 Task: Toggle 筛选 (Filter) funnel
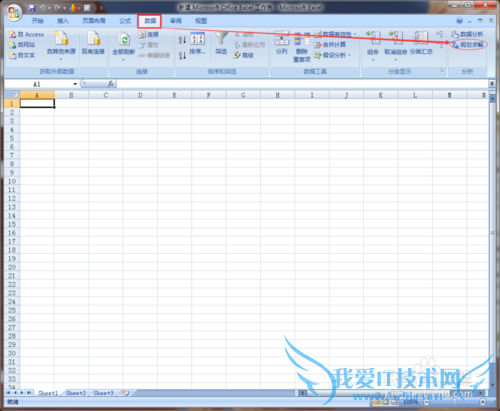221,43
